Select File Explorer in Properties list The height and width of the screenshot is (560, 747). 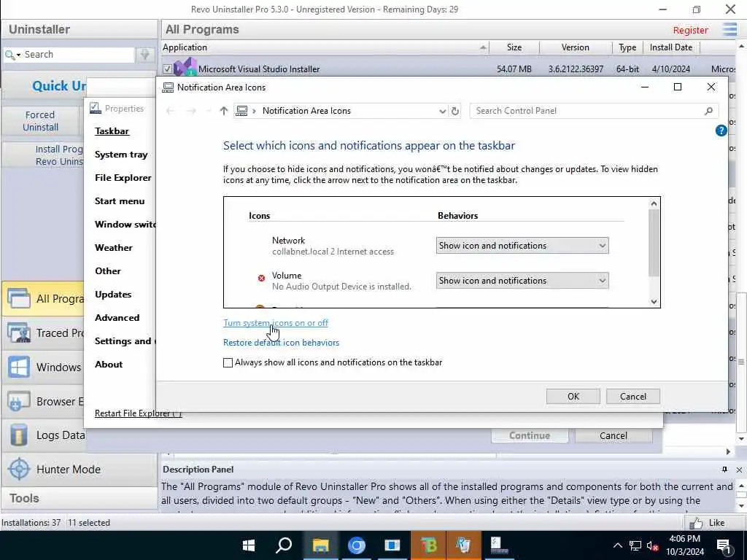tap(123, 178)
